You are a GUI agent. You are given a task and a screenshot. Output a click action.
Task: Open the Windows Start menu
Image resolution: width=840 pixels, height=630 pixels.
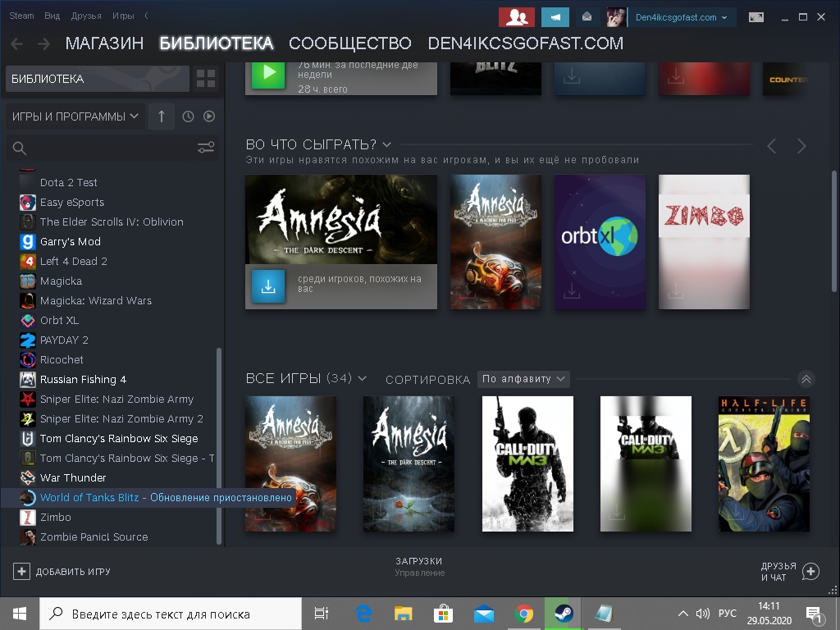pyautogui.click(x=20, y=614)
